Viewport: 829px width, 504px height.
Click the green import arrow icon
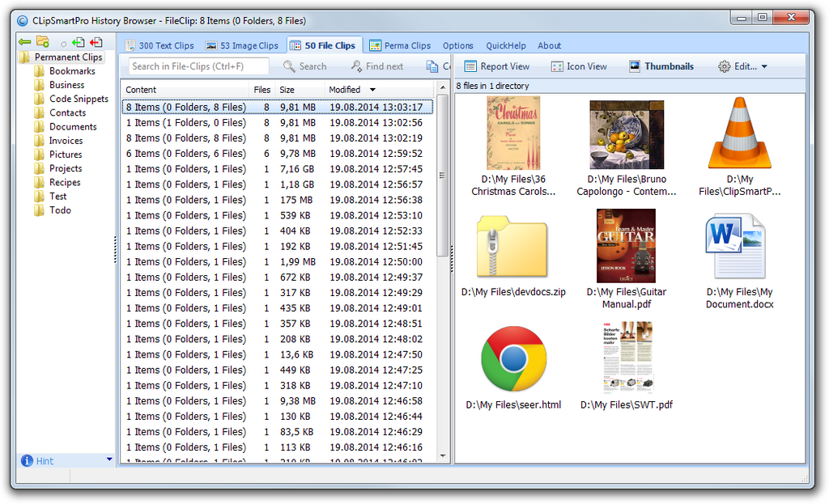click(78, 42)
